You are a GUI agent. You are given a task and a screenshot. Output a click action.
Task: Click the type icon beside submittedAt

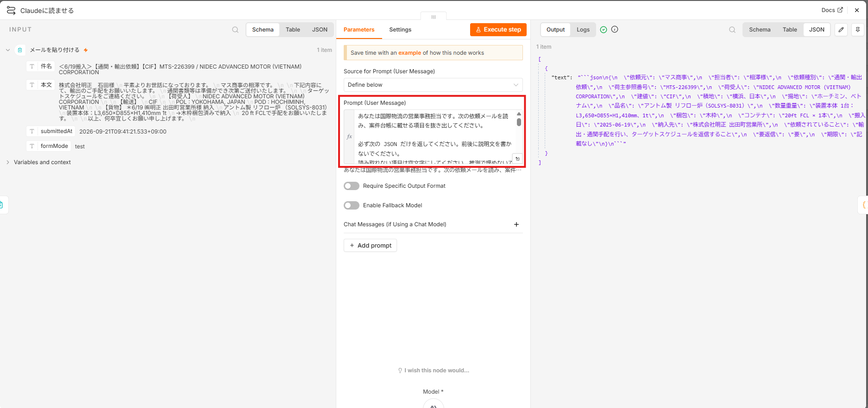32,131
